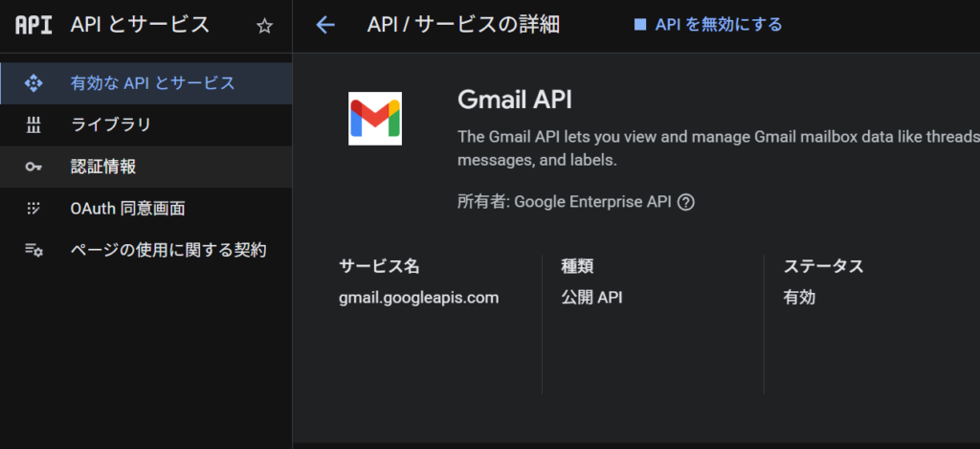The height and width of the screenshot is (449, 980).
Task: Disable API via API を無効にする button
Action: pos(718,25)
